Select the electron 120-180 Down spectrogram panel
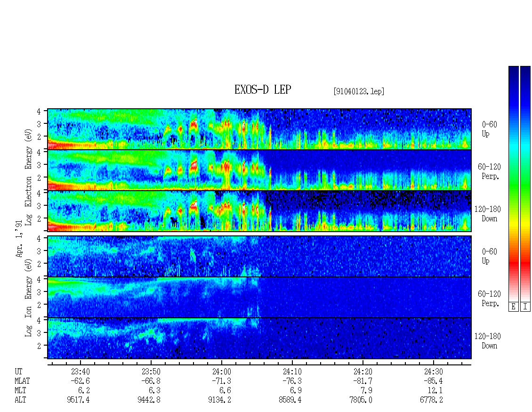The width and height of the screenshot is (532, 412). point(259,211)
